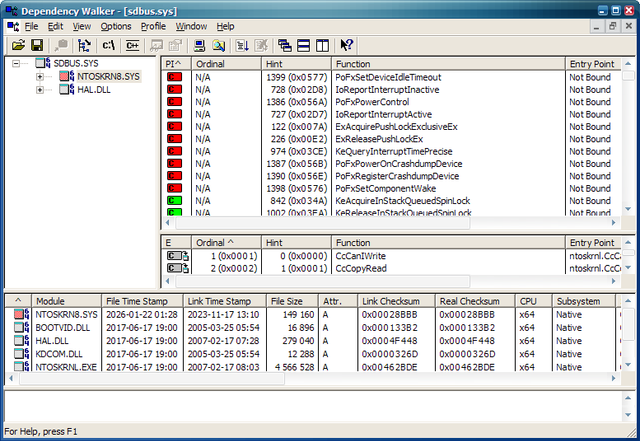
Task: Sort imports by PI column header
Action: point(177,64)
